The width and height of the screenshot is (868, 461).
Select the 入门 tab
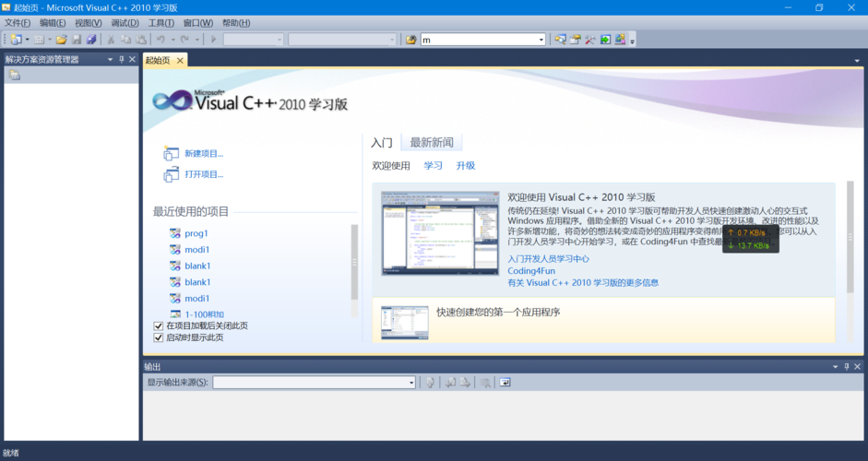(381, 142)
